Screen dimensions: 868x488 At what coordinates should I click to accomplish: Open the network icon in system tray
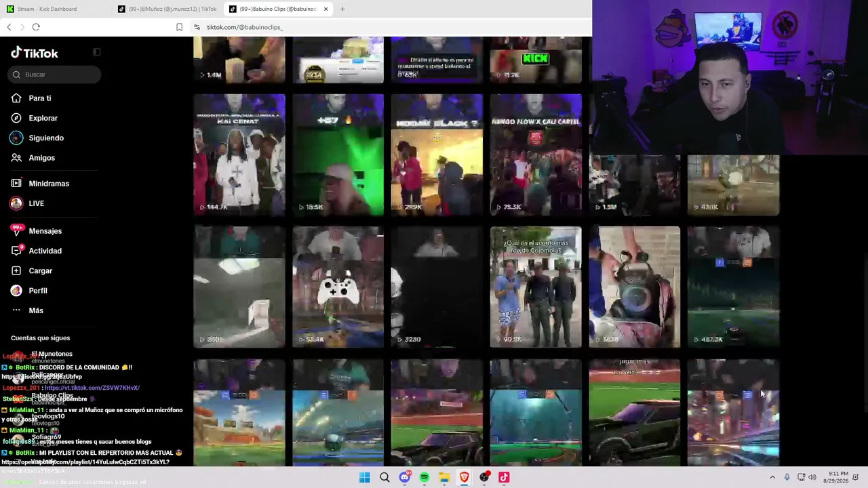pos(801,477)
